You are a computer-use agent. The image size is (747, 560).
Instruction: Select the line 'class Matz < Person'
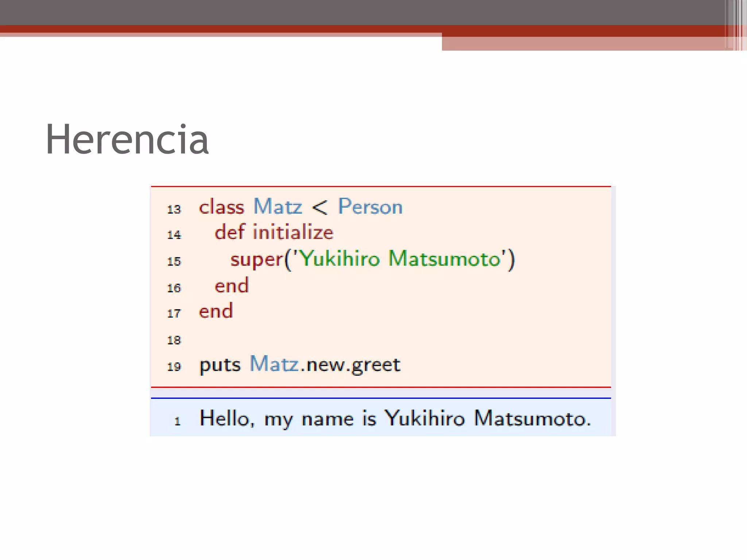[301, 206]
